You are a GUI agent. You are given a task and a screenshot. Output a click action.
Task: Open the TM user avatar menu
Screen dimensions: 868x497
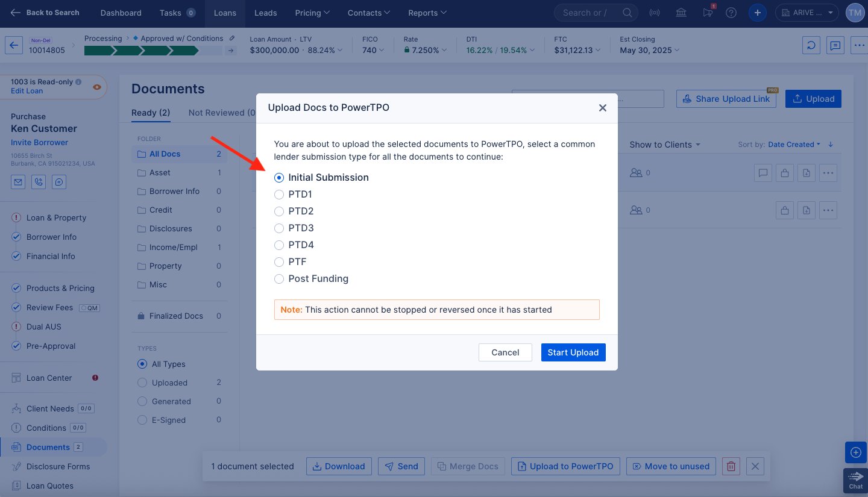pos(854,13)
